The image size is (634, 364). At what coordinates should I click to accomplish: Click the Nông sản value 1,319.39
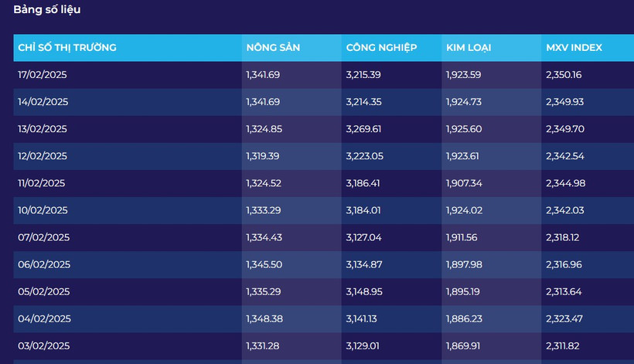263,156
